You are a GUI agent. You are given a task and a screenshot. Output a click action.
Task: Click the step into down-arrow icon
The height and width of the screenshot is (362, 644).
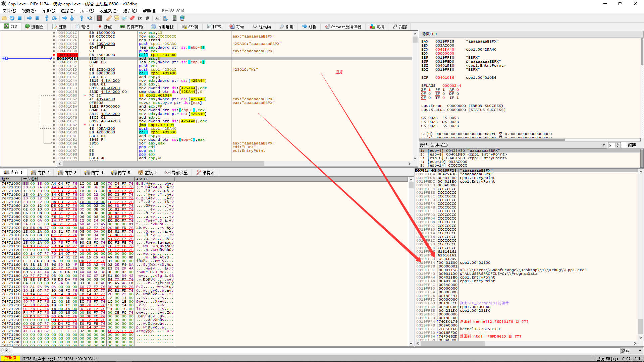47,18
